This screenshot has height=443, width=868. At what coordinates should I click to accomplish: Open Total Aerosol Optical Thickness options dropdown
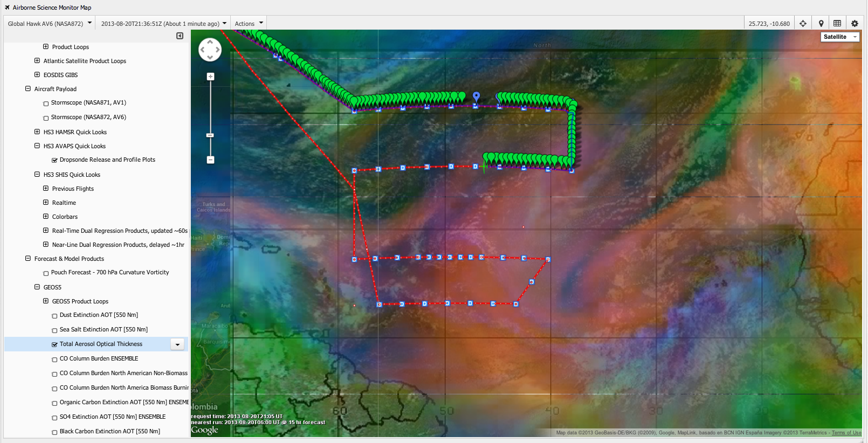pos(177,344)
